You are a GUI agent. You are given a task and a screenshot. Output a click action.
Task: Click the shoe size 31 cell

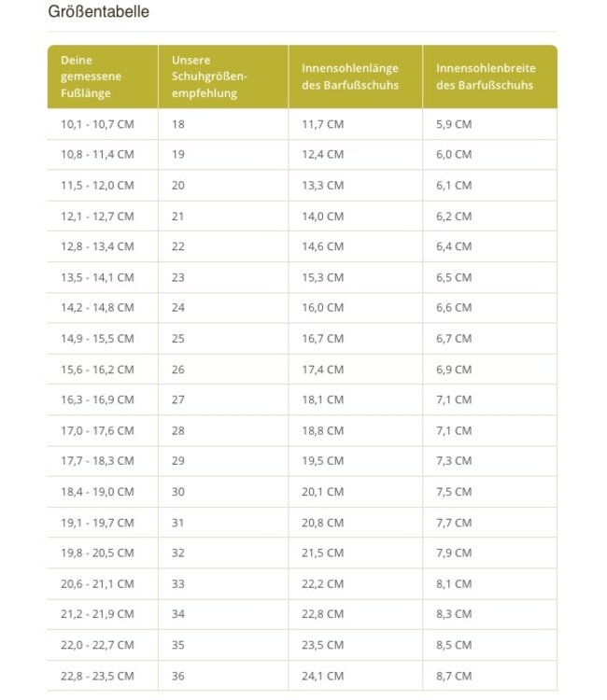[178, 523]
